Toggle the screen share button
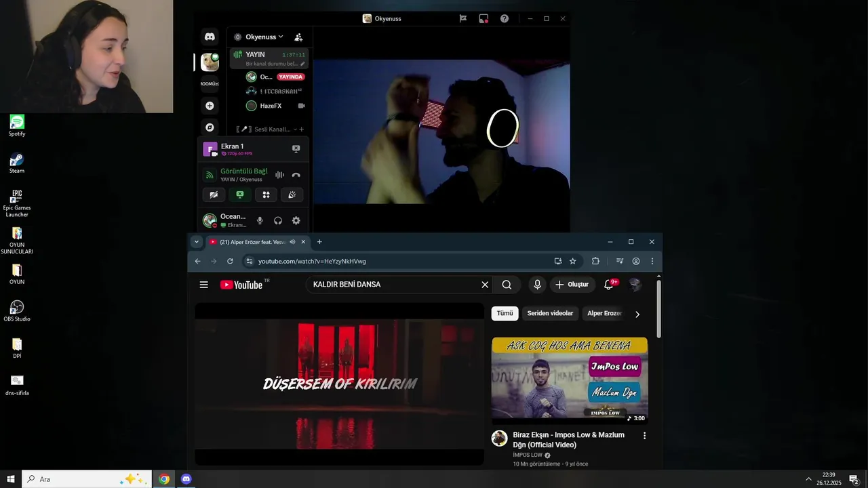 [x=239, y=195]
